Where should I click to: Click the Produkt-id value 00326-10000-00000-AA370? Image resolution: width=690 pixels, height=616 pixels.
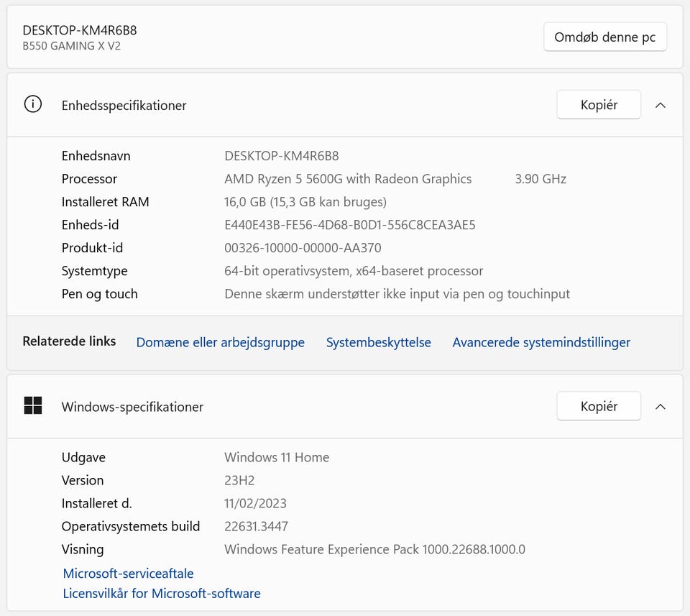coord(303,248)
